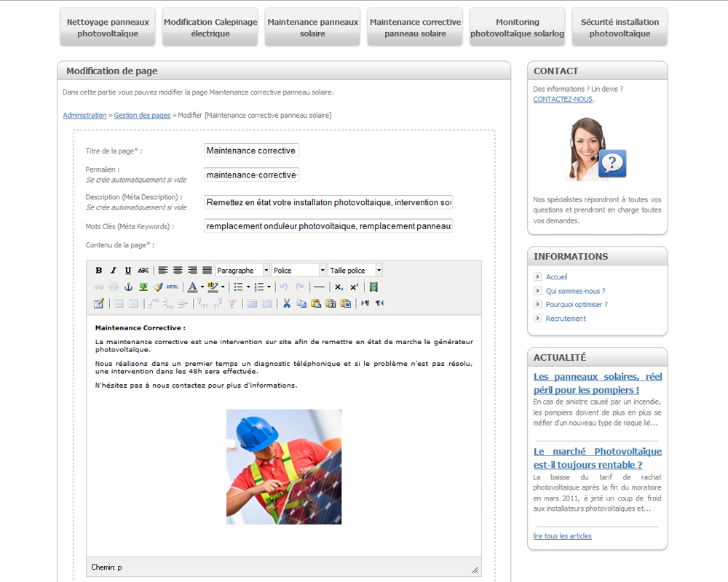Apply italic formatting
The width and height of the screenshot is (728, 582).
pyautogui.click(x=114, y=271)
